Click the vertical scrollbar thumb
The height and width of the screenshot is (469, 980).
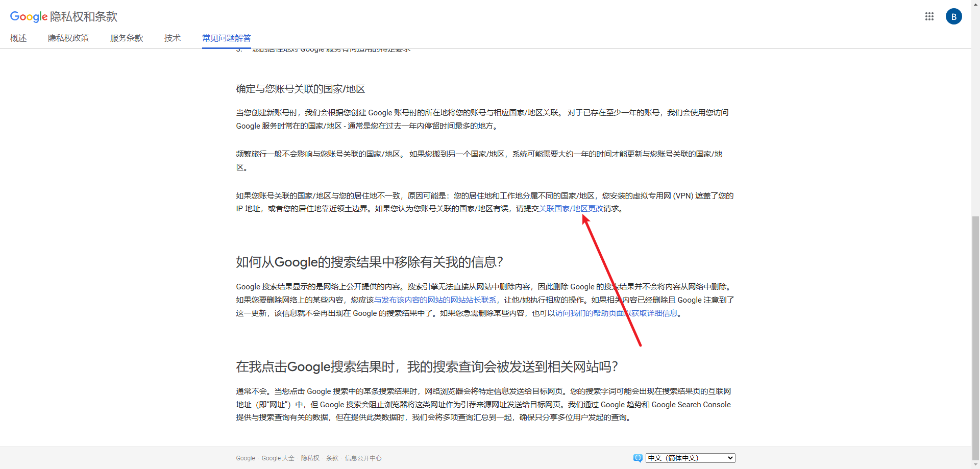(975, 338)
